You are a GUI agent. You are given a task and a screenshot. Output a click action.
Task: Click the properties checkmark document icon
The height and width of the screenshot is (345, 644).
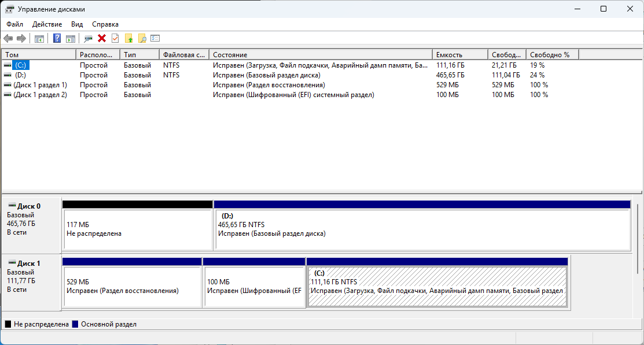[x=115, y=39]
